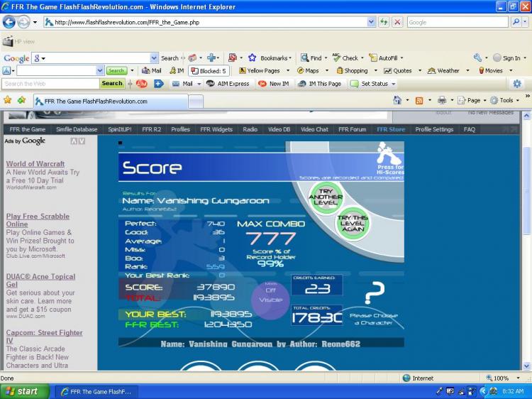Expand the Google toolbar search box dropdown
532x399 pixels.
click(154, 58)
